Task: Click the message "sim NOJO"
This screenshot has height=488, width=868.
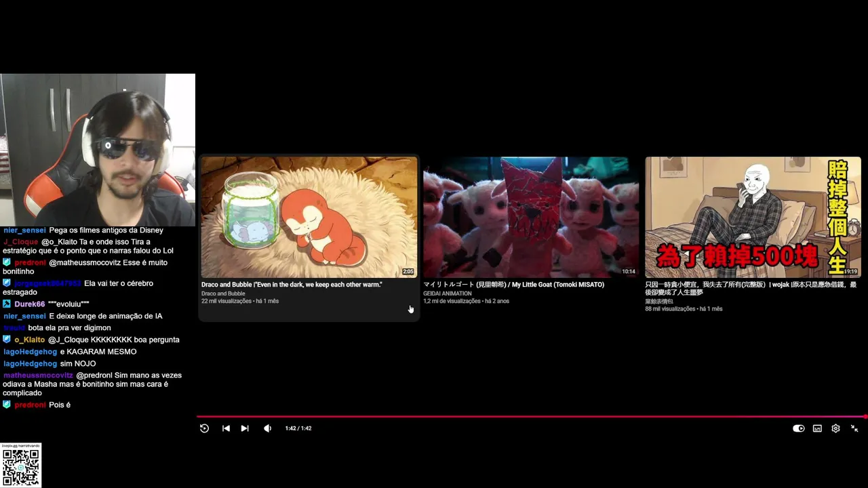Action: point(78,364)
